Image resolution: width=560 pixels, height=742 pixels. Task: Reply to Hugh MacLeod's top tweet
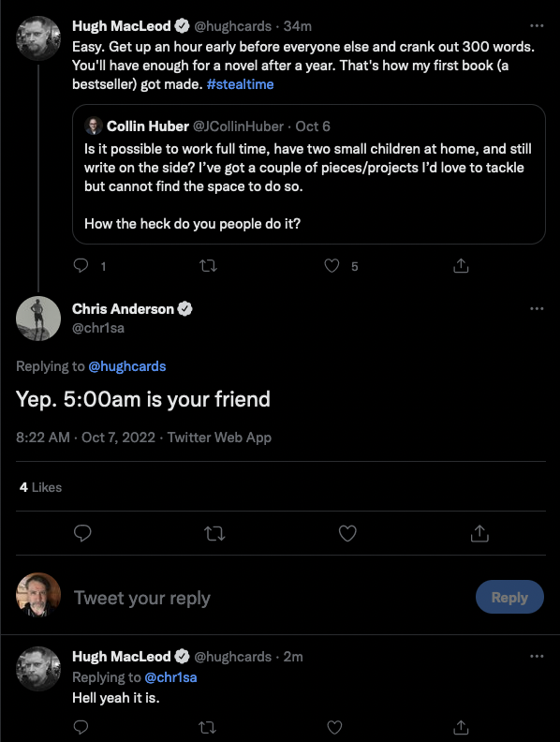(81, 265)
